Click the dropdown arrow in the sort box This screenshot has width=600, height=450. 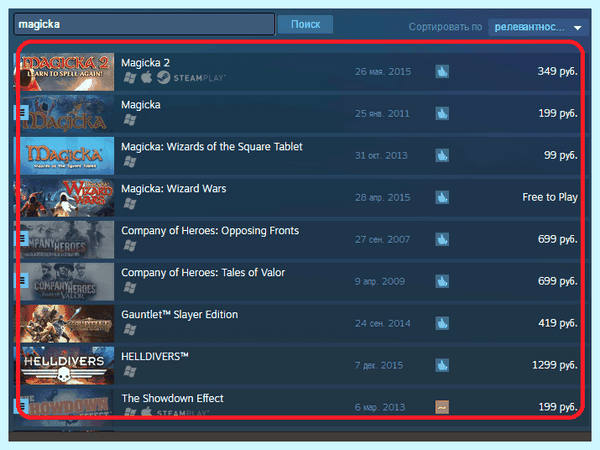[x=578, y=28]
